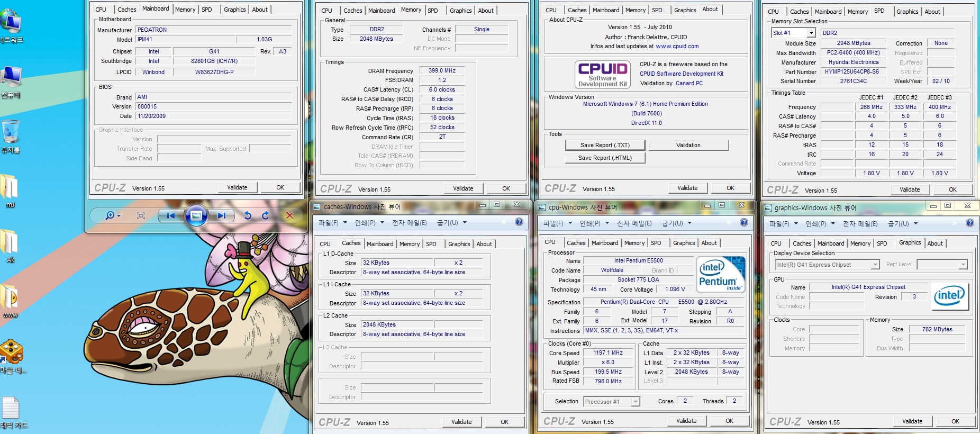980x434 pixels.
Task: Expand the zoom magnifier dropdown arrow
Action: coord(119,216)
